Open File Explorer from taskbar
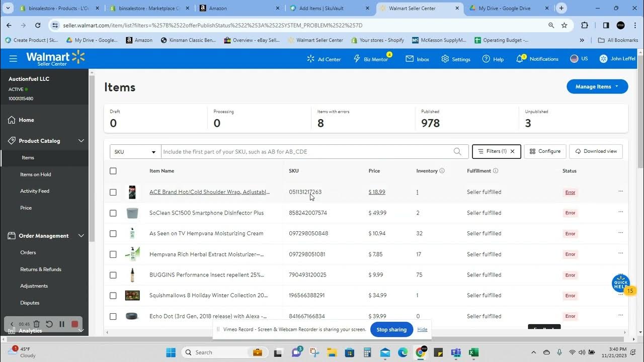This screenshot has height=362, width=644. coord(333,352)
